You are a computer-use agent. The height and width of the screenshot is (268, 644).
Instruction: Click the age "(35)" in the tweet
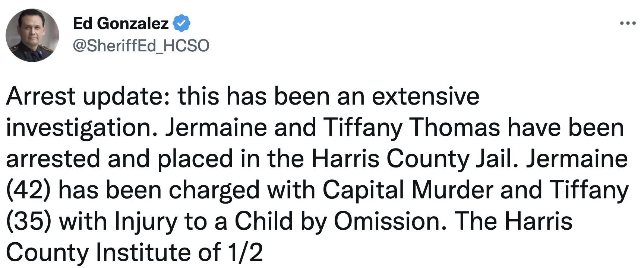(28, 221)
